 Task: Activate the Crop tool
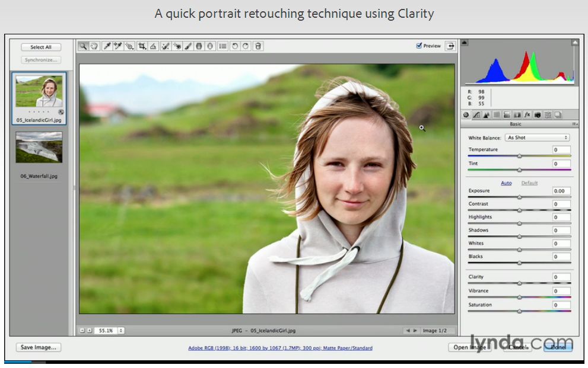click(x=142, y=46)
